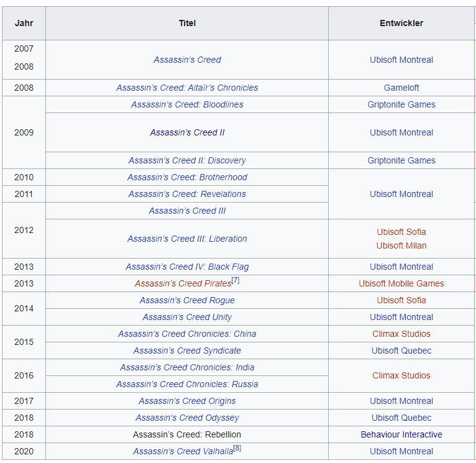
Task: Open Assassin's Creed: Altaïr's Chronicles link
Action: point(187,88)
